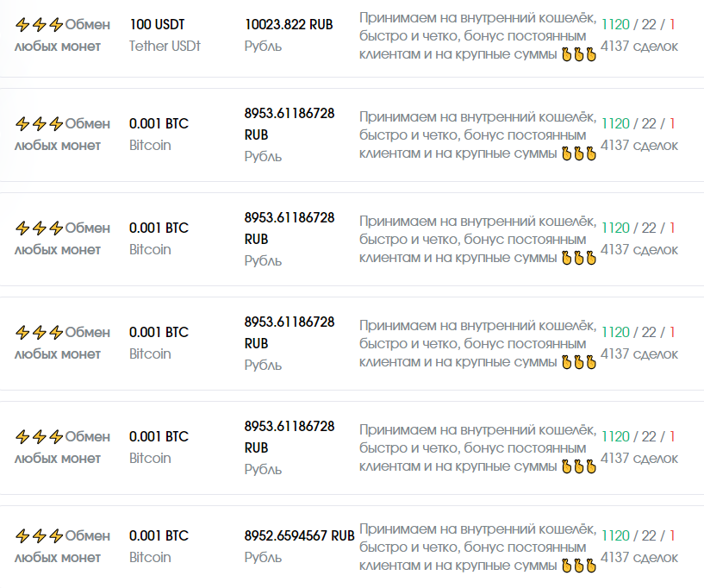Open the 100 USDT offer amount
The width and height of the screenshot is (704, 588).
[x=158, y=25]
